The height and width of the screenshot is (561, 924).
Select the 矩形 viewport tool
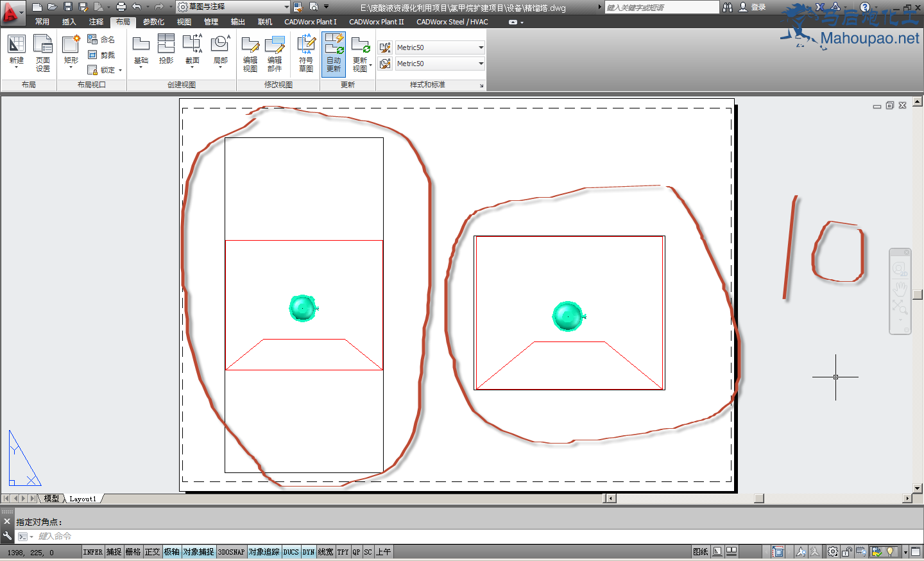[71, 53]
